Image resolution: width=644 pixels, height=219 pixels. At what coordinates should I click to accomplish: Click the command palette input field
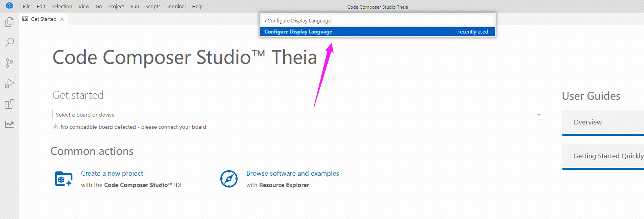point(378,20)
